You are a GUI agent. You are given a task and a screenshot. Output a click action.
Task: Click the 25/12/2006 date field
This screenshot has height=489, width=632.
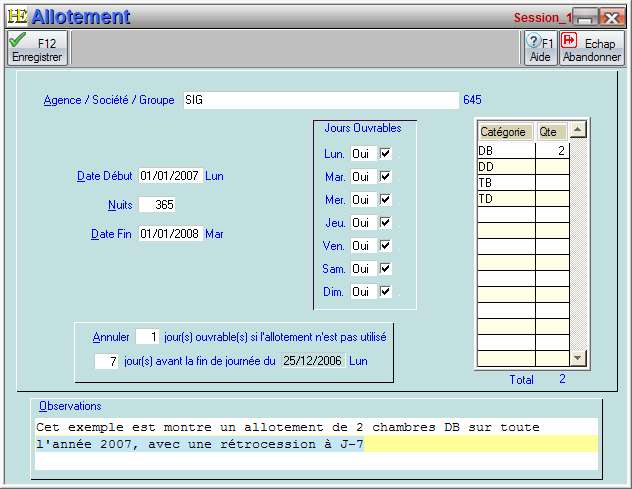pos(313,361)
